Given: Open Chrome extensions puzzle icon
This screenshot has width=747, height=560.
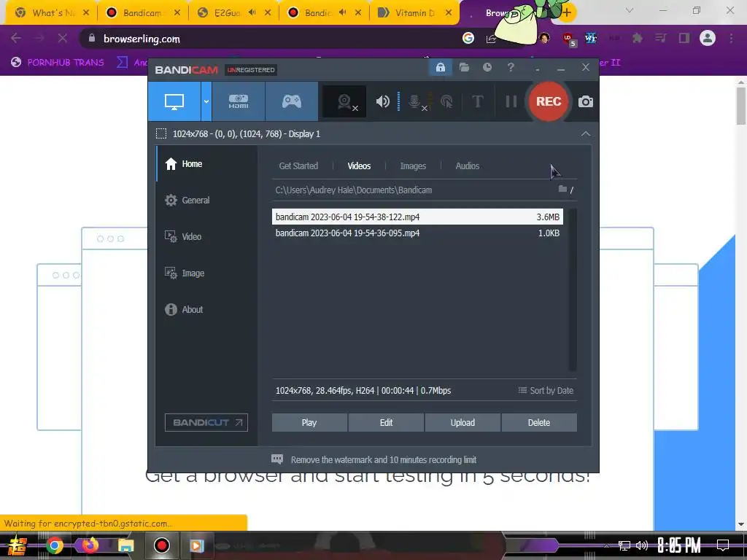Looking at the screenshot, I should [637, 38].
